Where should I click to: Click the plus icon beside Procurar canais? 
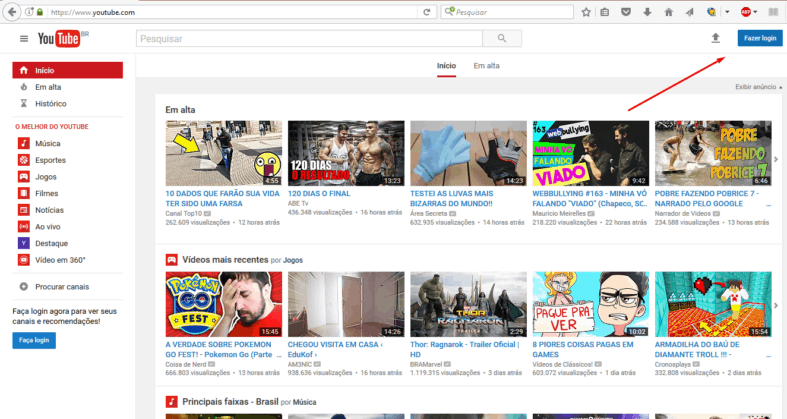24,287
